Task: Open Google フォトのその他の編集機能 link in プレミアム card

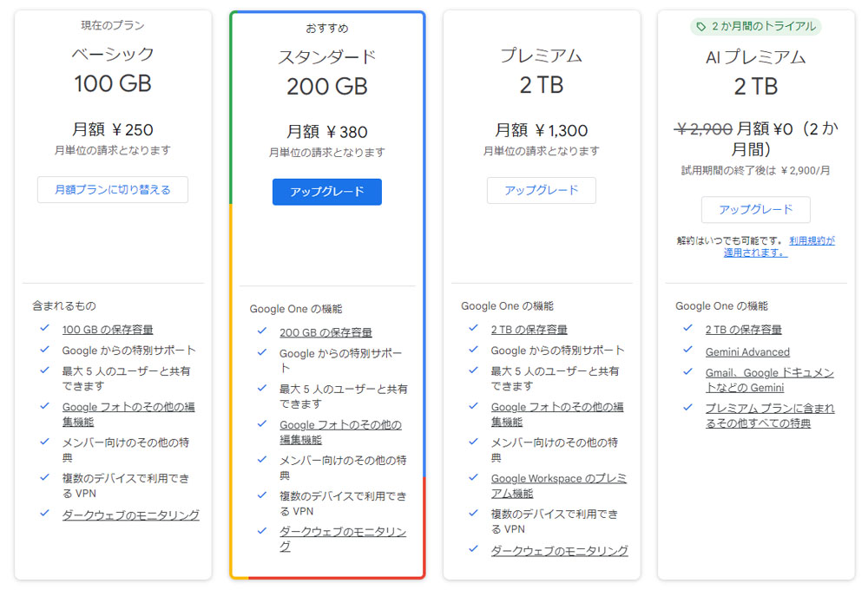Action: point(557,415)
